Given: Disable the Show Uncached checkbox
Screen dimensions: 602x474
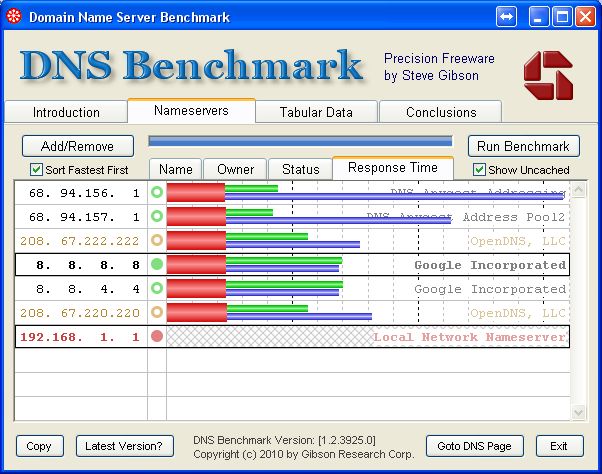Looking at the screenshot, I should coord(480,170).
